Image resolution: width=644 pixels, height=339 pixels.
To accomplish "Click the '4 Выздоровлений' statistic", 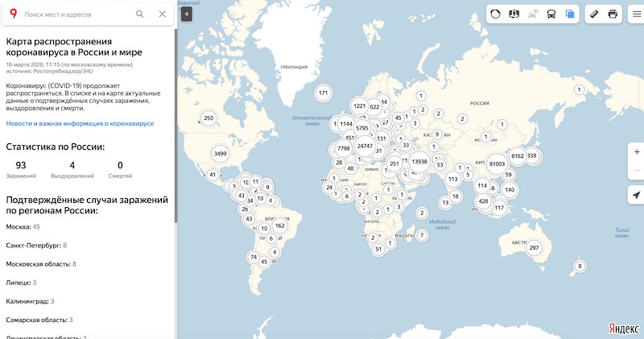I will pos(72,170).
